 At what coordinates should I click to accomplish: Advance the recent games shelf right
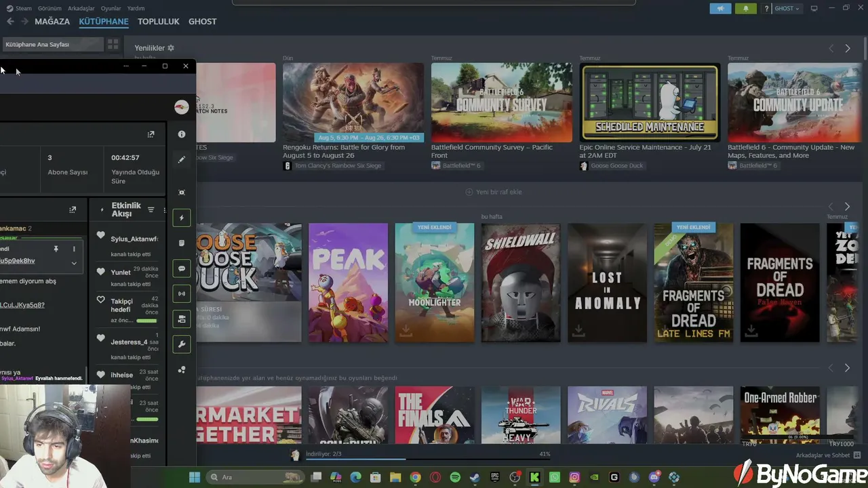847,206
